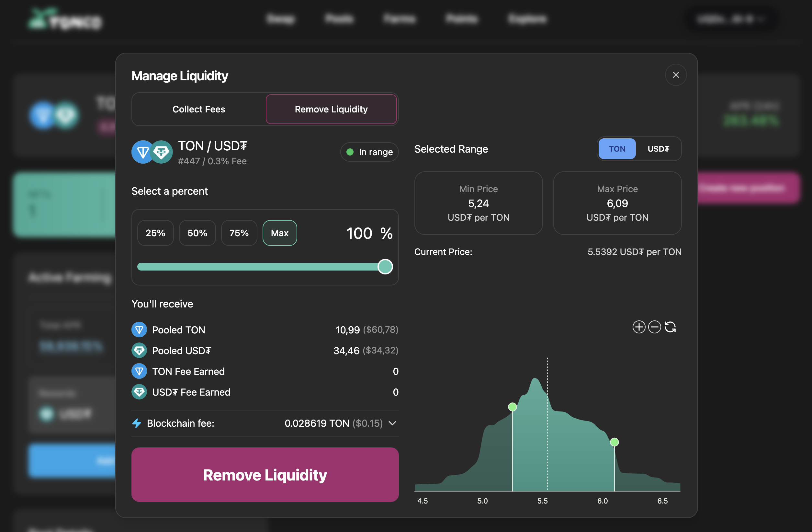The width and height of the screenshot is (812, 532).
Task: Switch to the Remove Liquidity tab
Action: click(x=331, y=109)
